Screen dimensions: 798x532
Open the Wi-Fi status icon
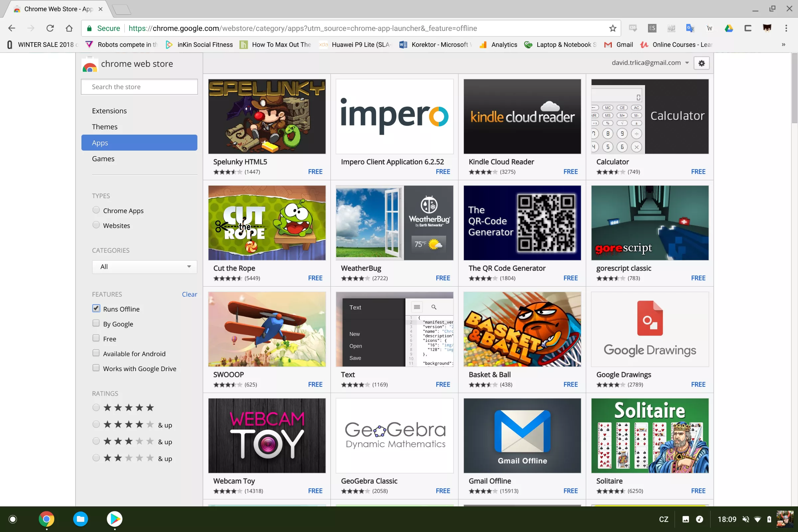[757, 519]
